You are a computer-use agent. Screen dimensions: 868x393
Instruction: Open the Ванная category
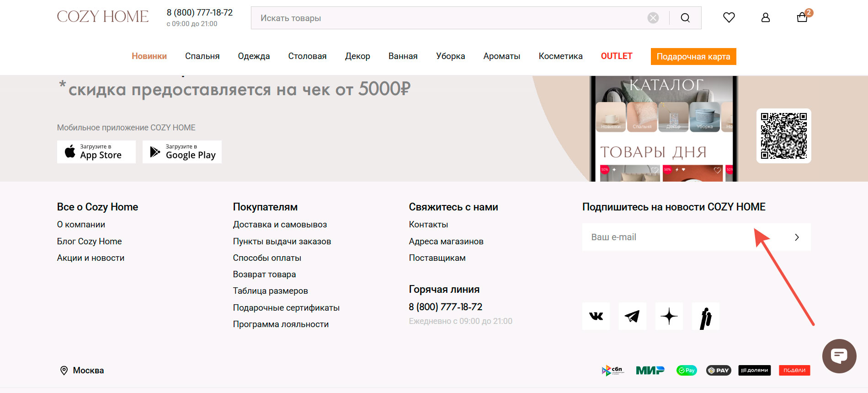tap(403, 56)
